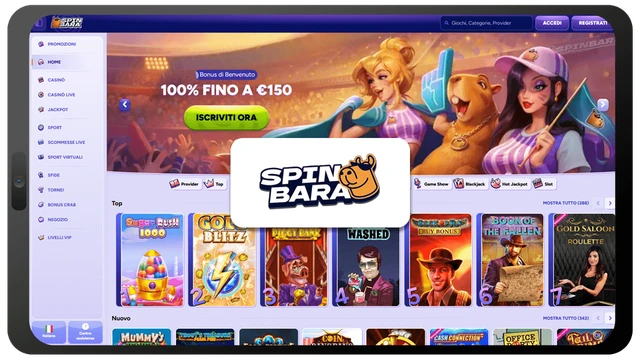Select the Blackjack category tab
The image size is (640, 360).
(470, 184)
